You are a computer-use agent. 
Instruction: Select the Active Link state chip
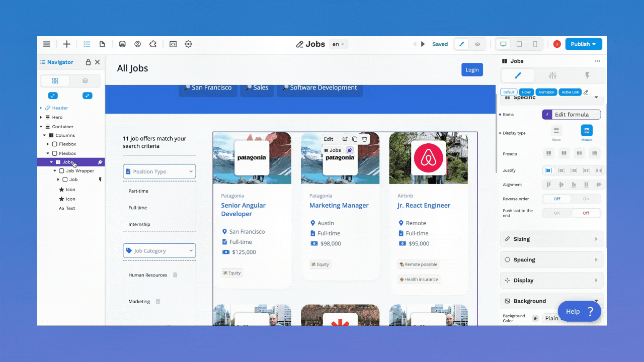pyautogui.click(x=570, y=92)
